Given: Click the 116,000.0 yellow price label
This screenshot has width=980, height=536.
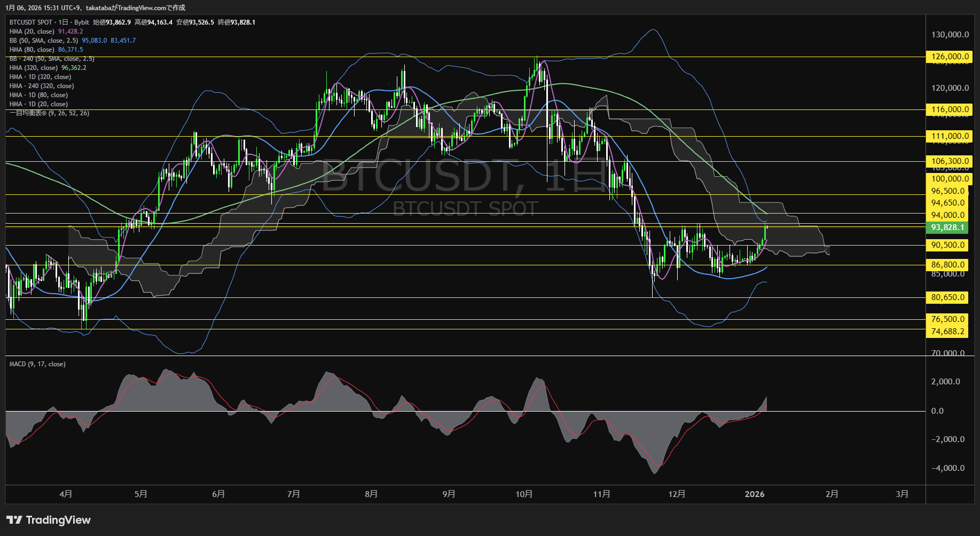Looking at the screenshot, I should (950, 109).
